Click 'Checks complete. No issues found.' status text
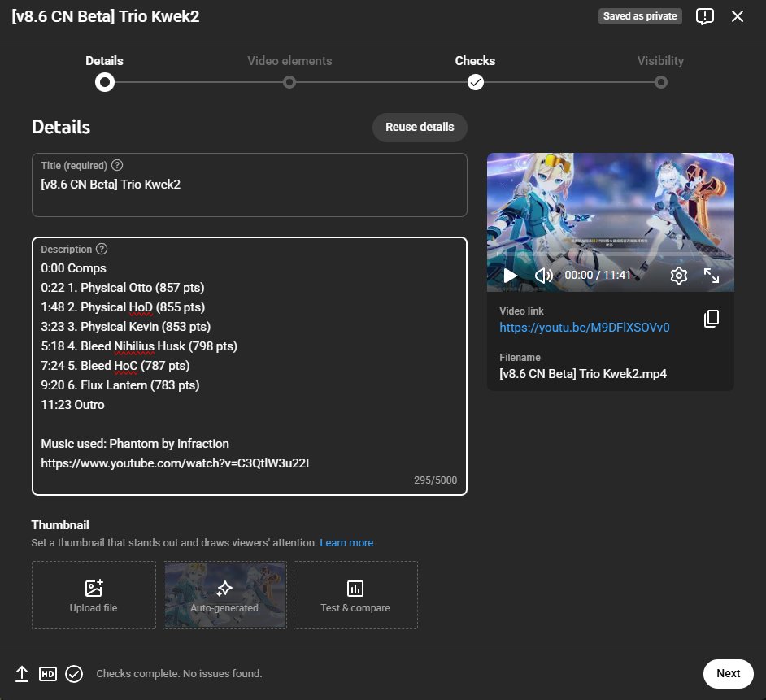 [x=179, y=674]
